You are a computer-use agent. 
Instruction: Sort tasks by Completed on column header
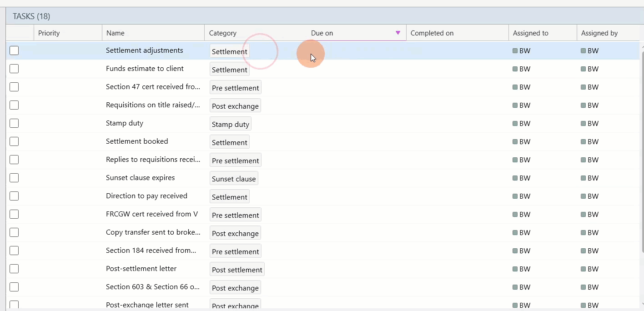coord(432,33)
